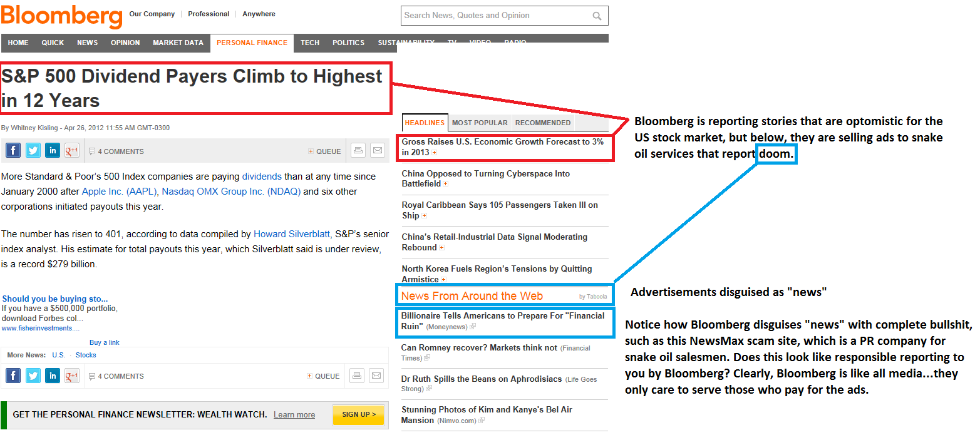Open author Whitney Kisling's link
This screenshot has width=980, height=435.
tap(35, 128)
